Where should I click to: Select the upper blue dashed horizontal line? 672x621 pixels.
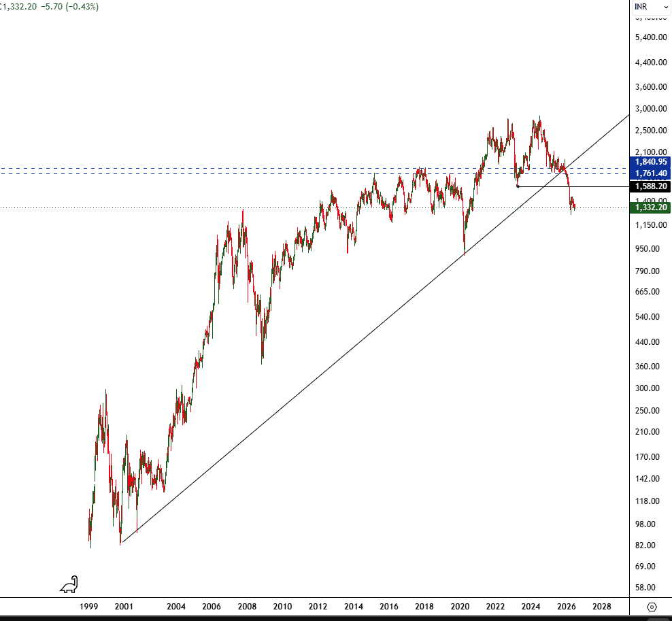314,169
